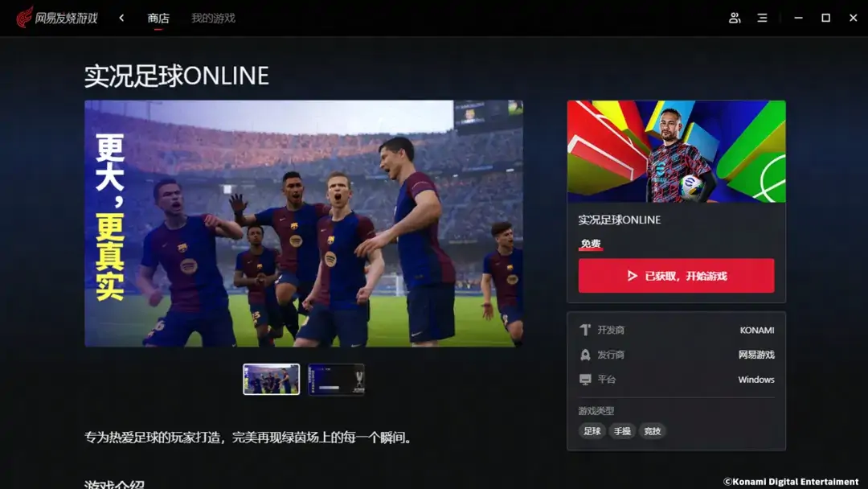Switch to the 商店 tab
868x489 pixels.
pos(158,18)
